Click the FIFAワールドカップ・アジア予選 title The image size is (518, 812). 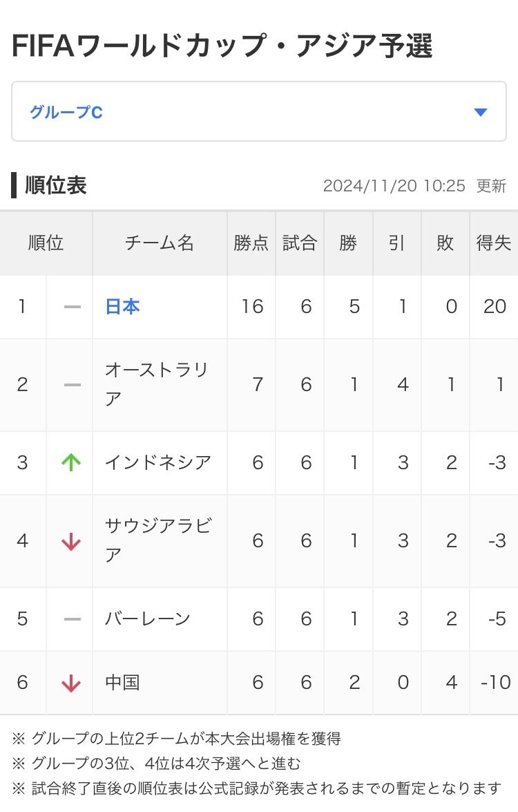click(222, 47)
